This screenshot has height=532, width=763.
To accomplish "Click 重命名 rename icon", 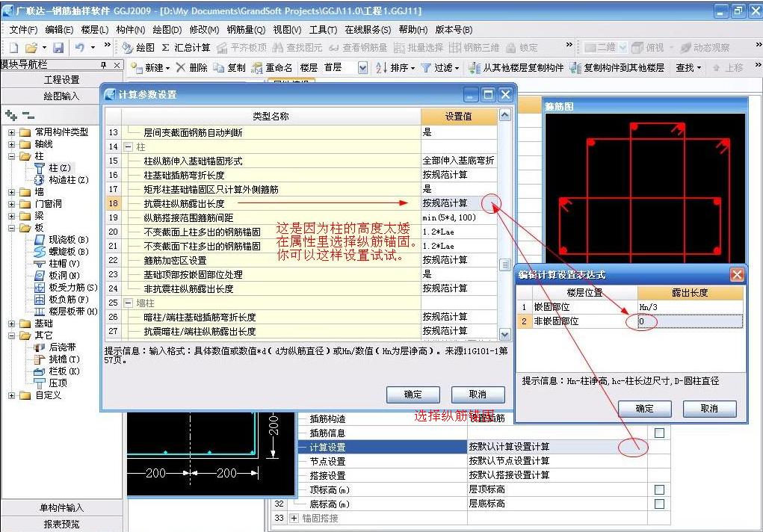I will (271, 68).
